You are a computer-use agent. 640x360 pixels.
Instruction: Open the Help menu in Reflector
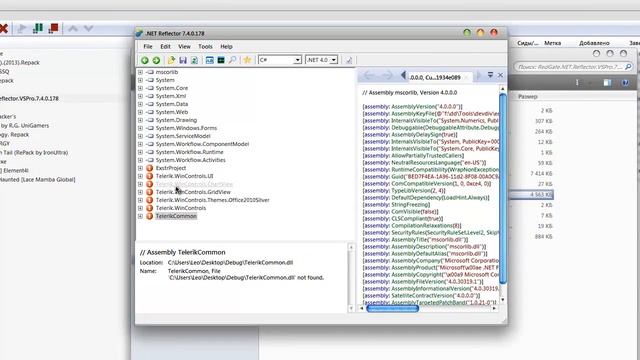[x=227, y=47]
